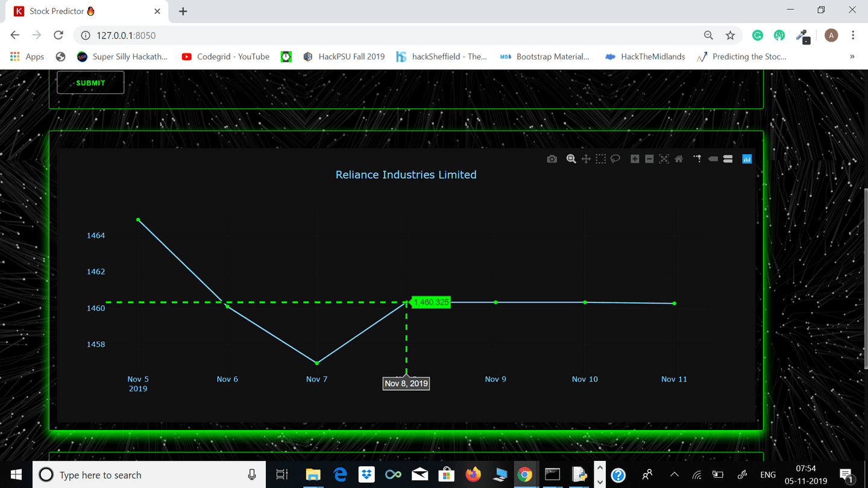Click the 1458 y-axis label

[96, 345]
